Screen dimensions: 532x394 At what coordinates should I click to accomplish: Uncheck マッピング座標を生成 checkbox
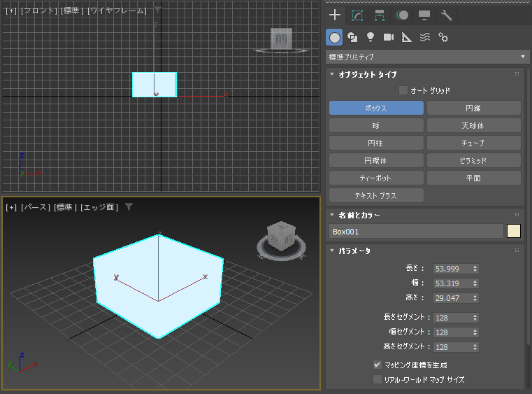(x=377, y=365)
